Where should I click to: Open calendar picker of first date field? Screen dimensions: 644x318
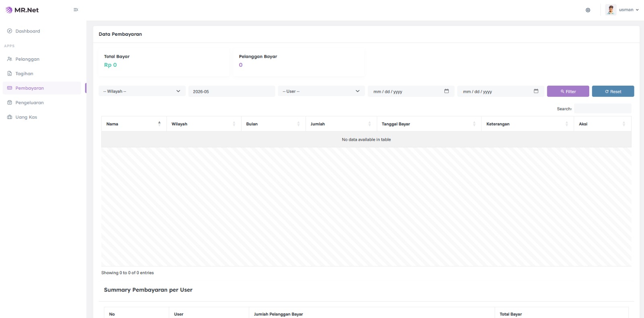(446, 91)
